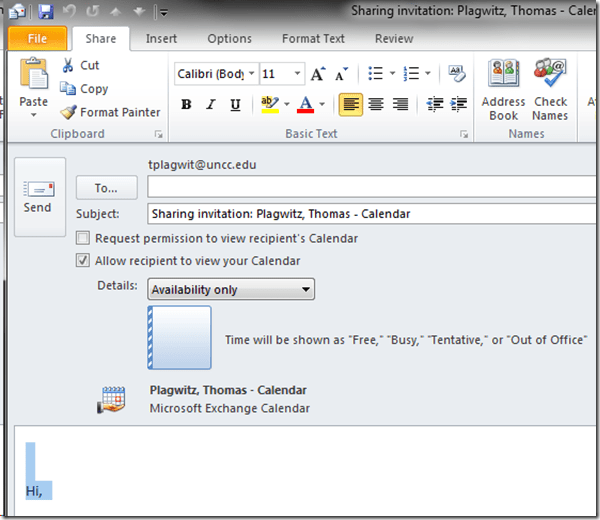Center align the text
The width and height of the screenshot is (600, 520).
point(376,105)
